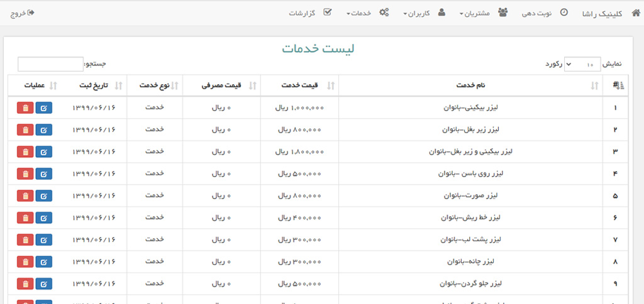Screen dimensions: 644x304
Task: Click the لیست خدمات page title
Action: coord(318,48)
